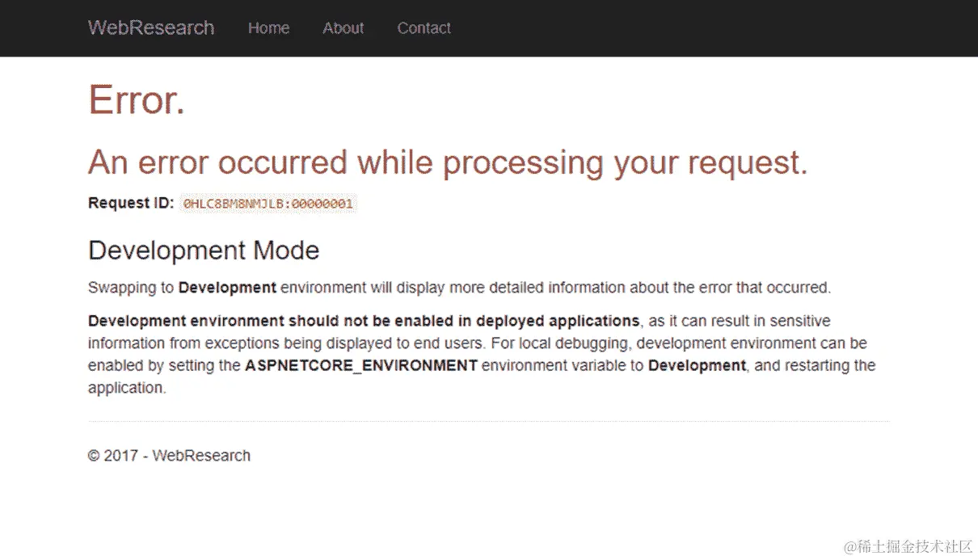Click the '© 2017 - WebResearch' footer text
978x560 pixels.
[169, 455]
